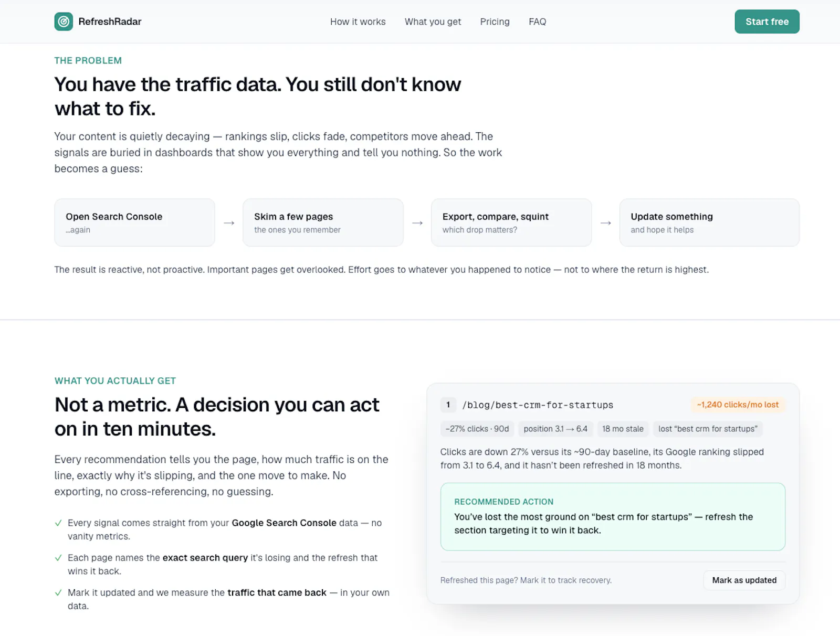Click the heading Not a metric. A decision
Viewport: 840px width, 636px height.
[x=217, y=417]
